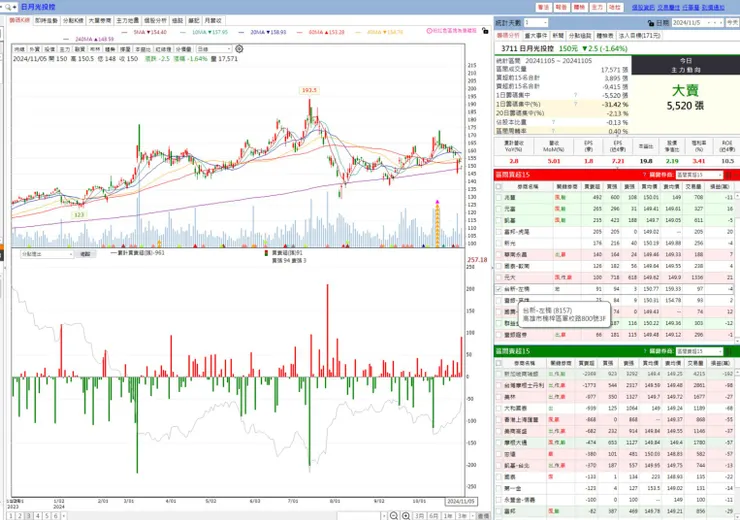Open 關鍵券商 dropdown in red buy header
The image size is (740, 520).
click(699, 175)
